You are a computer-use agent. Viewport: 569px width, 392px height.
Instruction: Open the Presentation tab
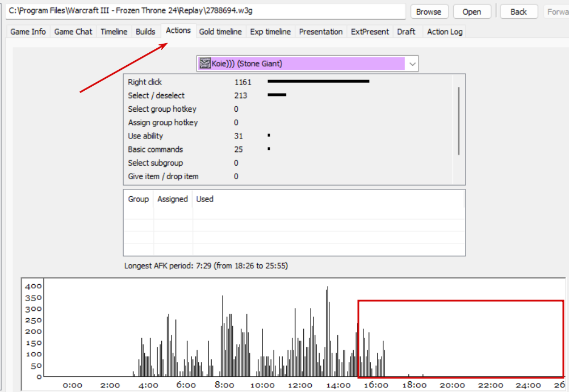(x=321, y=32)
